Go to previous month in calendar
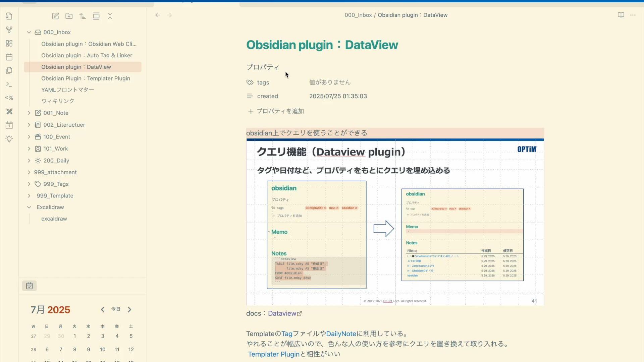This screenshot has width=644, height=362. tap(103, 310)
